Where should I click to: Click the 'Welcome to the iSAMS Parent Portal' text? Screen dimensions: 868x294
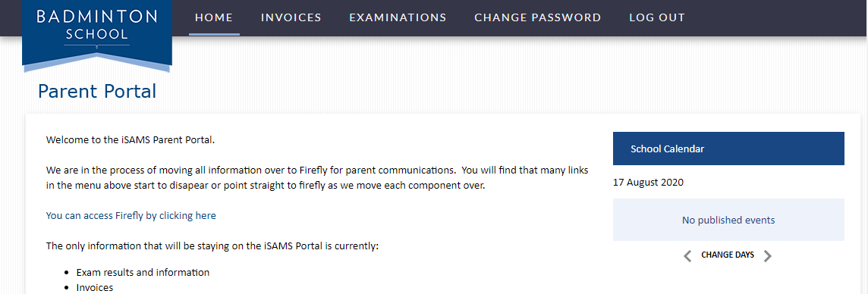[x=130, y=140]
